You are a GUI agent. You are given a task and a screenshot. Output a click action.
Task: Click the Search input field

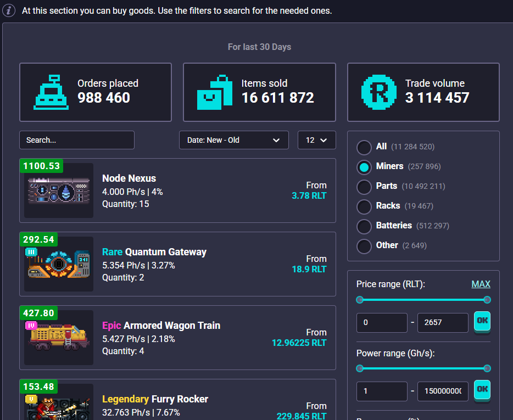click(x=76, y=140)
